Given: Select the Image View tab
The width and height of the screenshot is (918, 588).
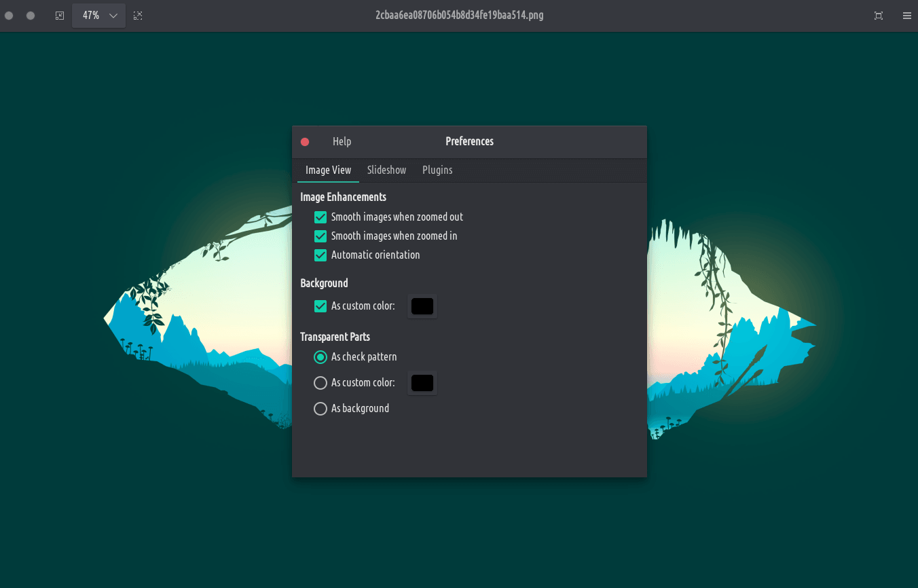Looking at the screenshot, I should point(328,170).
